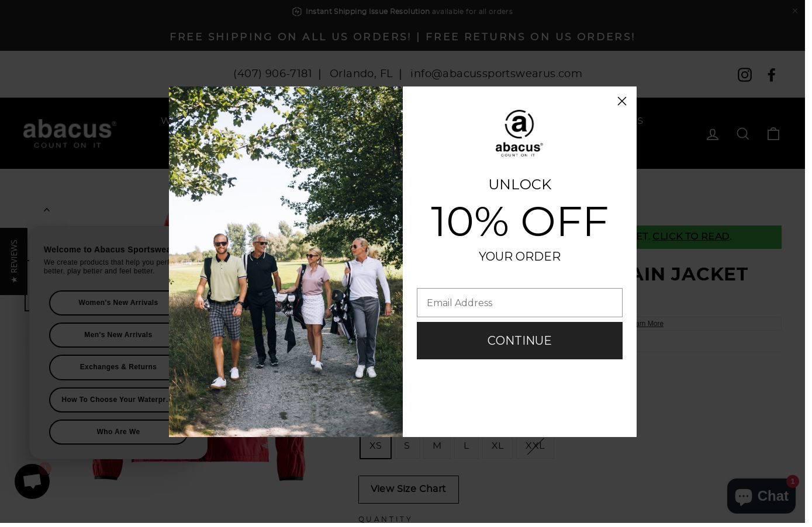
Task: Open the Shopify Chat widget
Action: click(x=761, y=496)
